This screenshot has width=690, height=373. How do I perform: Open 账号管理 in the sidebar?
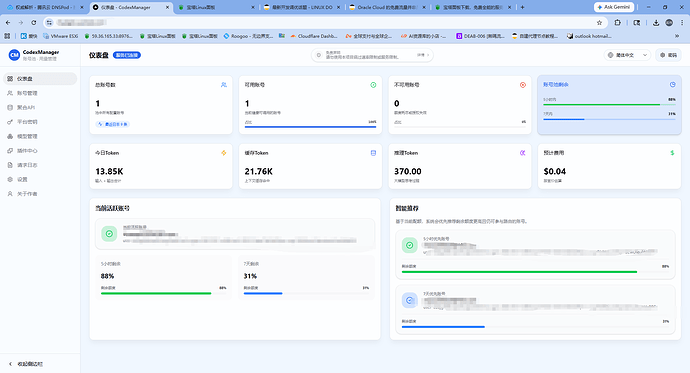tap(40, 93)
